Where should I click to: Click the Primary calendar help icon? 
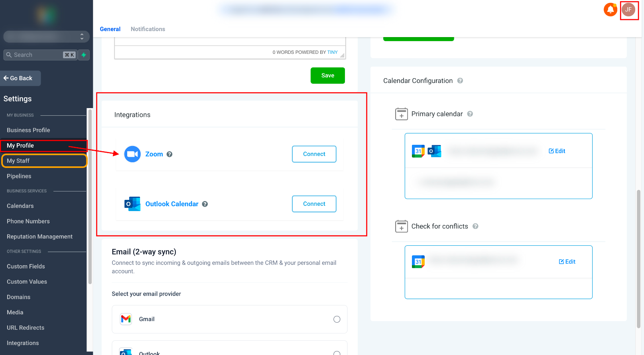470,114
